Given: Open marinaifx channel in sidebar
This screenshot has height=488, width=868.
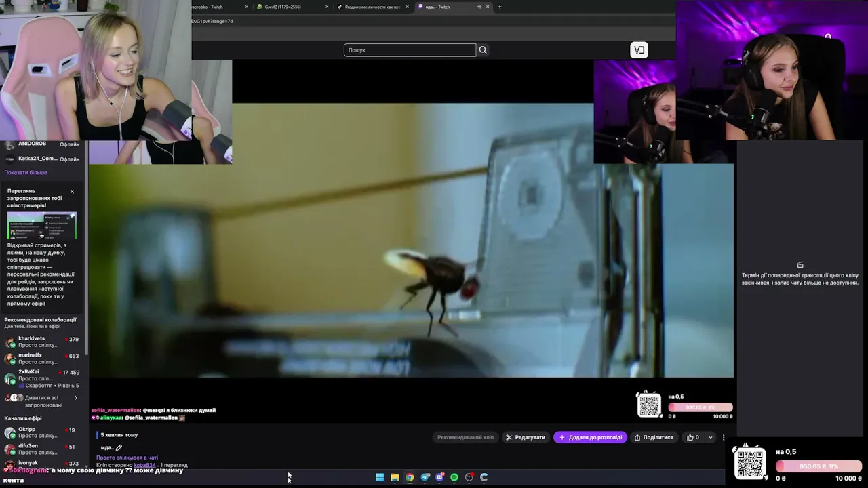Looking at the screenshot, I should coord(41,359).
